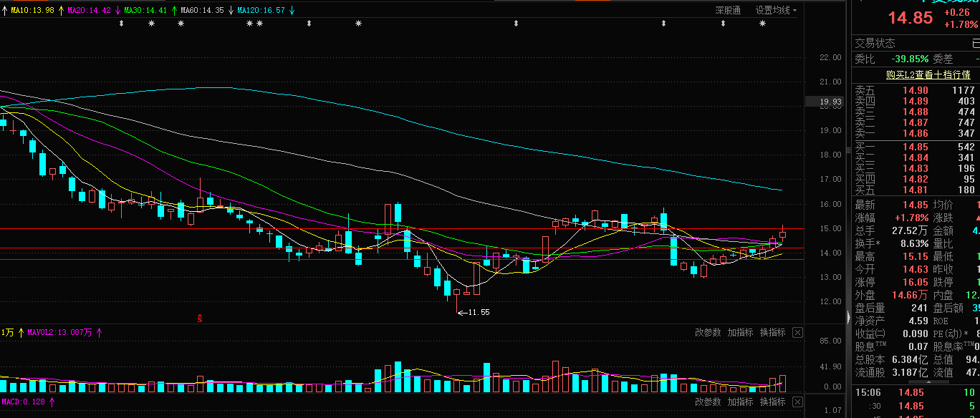This screenshot has width=980, height=418.
Task: Click 购买L2查看十档行情 link
Action: (928, 74)
